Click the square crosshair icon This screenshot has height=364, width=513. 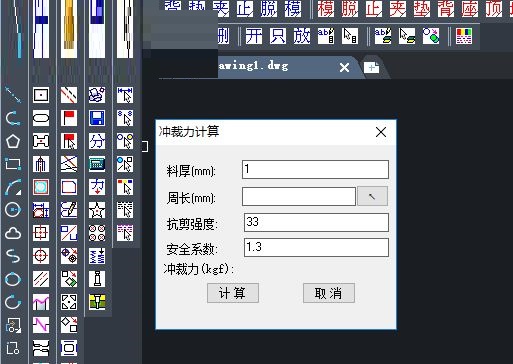pos(41,233)
